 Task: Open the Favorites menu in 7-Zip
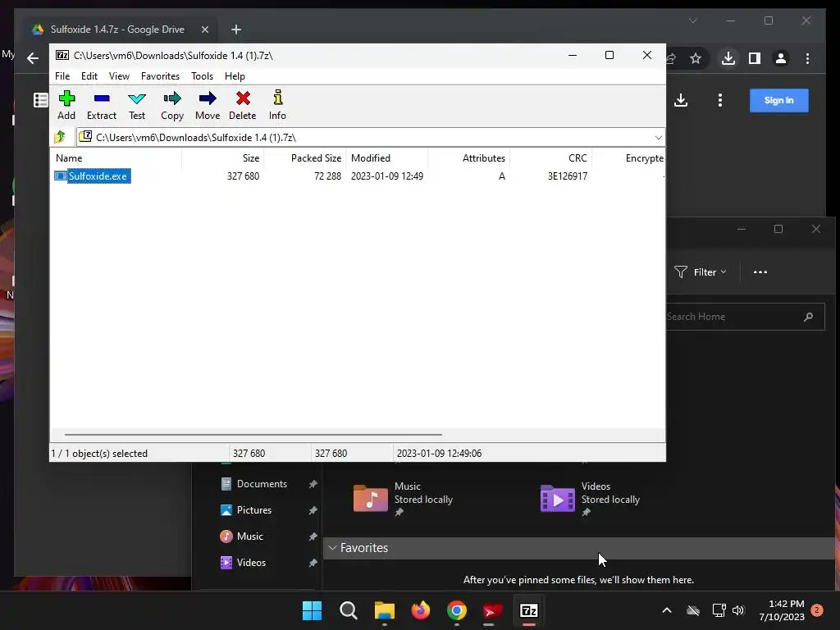click(x=160, y=76)
